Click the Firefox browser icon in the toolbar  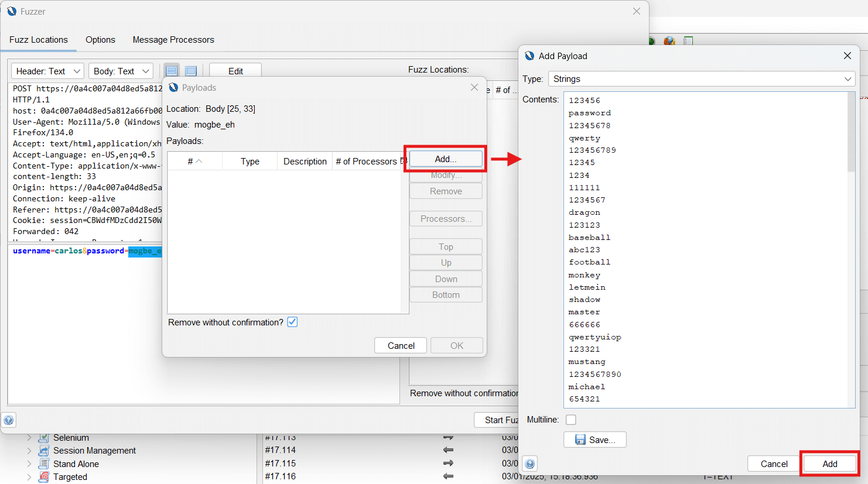tap(668, 42)
